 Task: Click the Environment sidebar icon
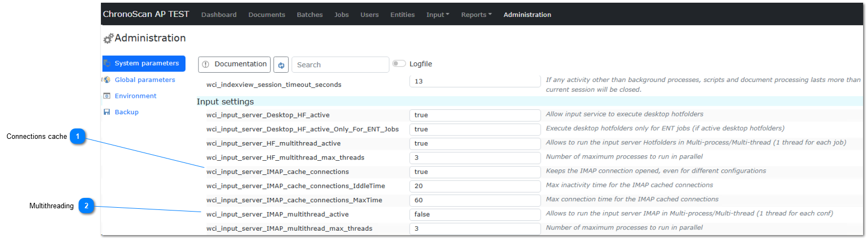click(107, 96)
